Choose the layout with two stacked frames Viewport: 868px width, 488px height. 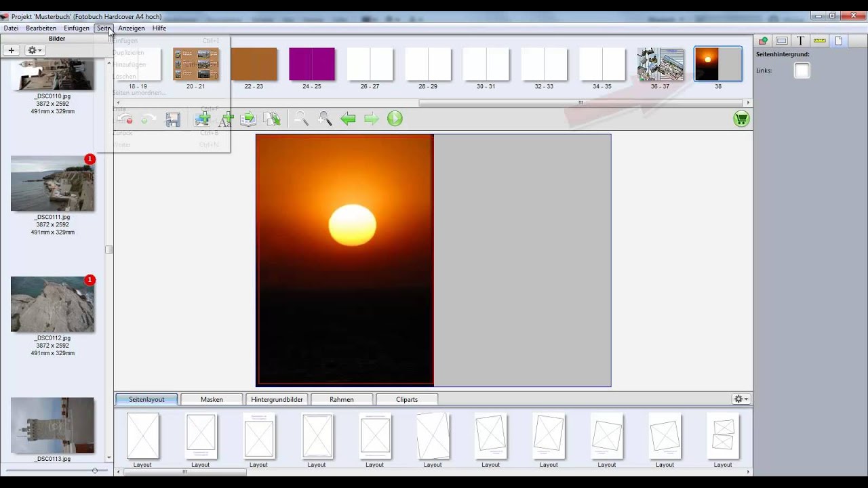tap(723, 434)
